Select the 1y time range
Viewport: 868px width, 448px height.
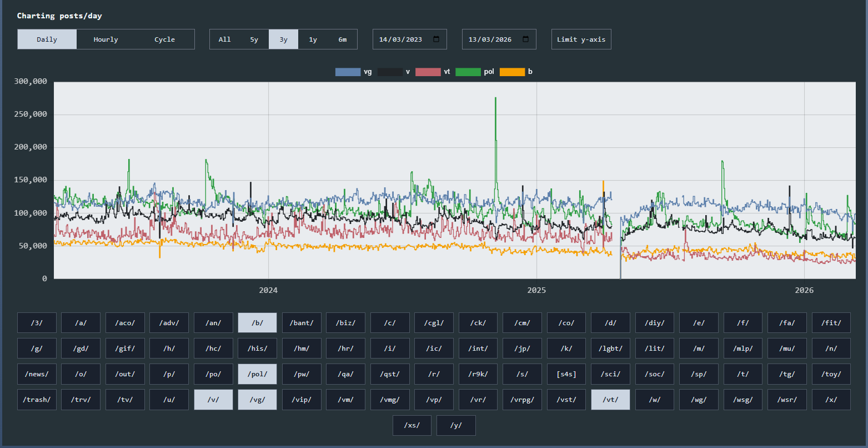click(x=313, y=39)
